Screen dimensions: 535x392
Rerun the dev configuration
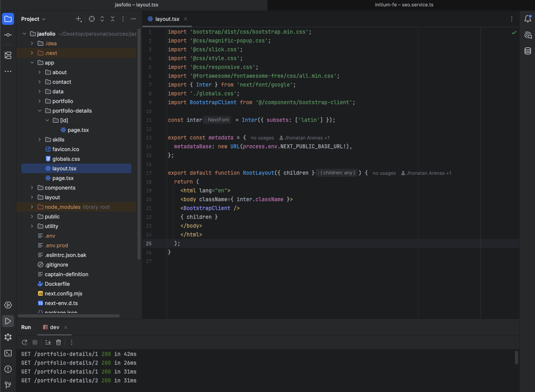(25, 342)
